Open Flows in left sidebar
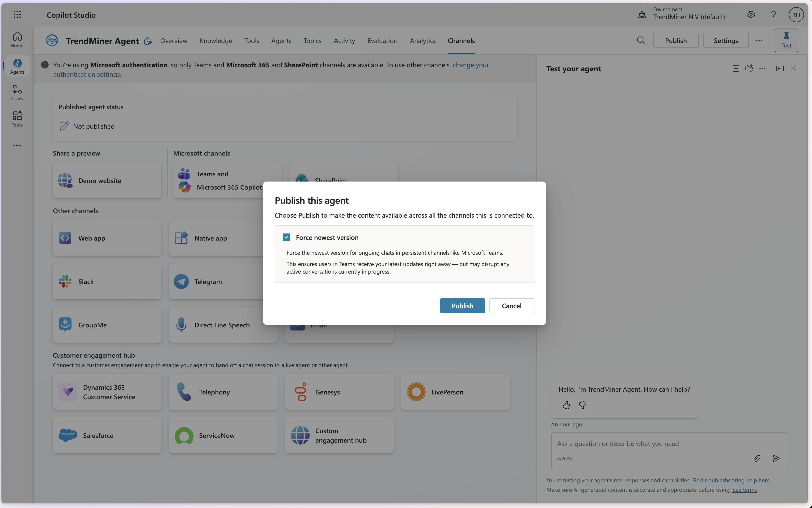This screenshot has width=812, height=508. click(17, 92)
